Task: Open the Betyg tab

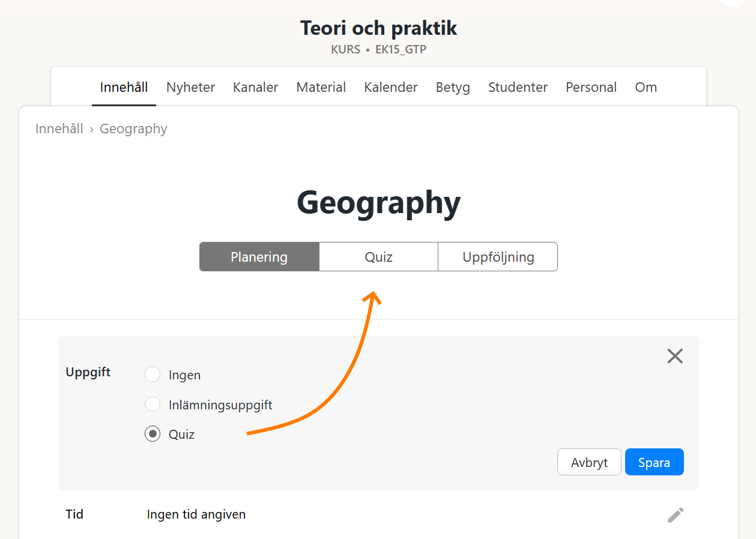Action: pyautogui.click(x=453, y=87)
